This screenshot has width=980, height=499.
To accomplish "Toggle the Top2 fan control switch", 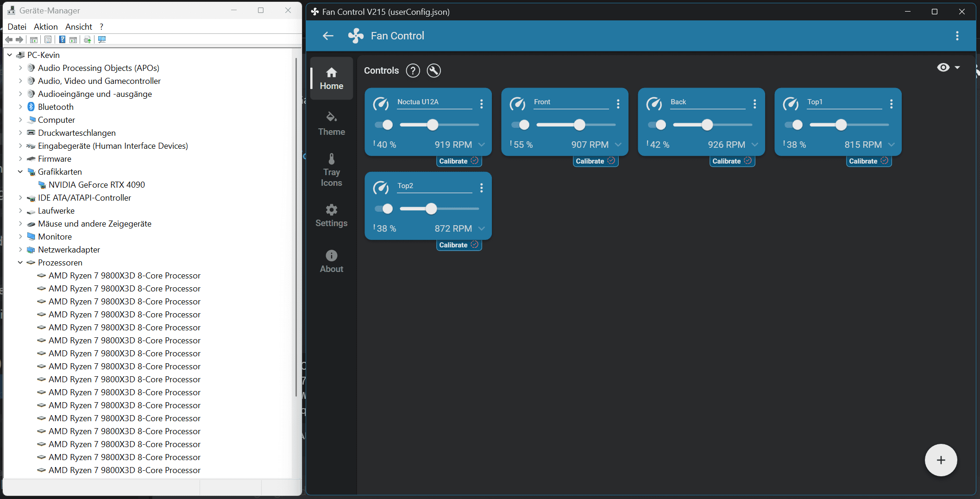I will tap(383, 208).
